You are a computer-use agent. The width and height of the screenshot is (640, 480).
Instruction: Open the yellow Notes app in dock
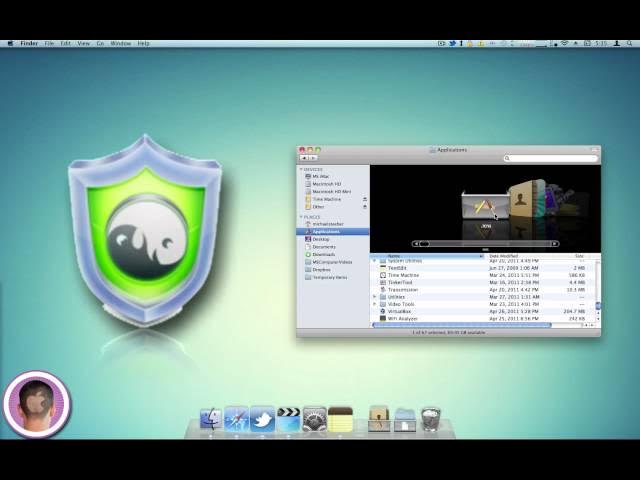[x=340, y=419]
